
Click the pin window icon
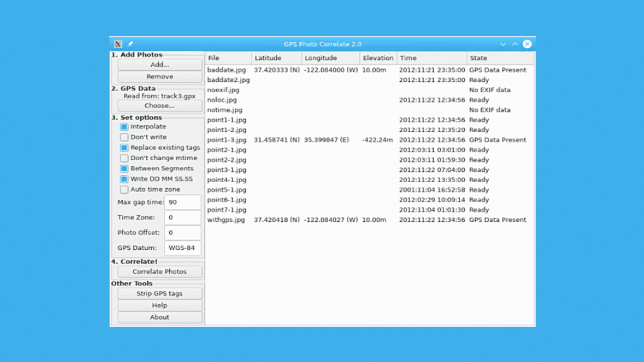click(x=130, y=44)
